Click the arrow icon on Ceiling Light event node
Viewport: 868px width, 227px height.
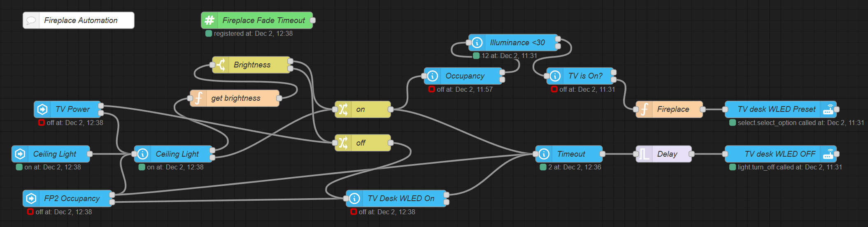(x=20, y=154)
